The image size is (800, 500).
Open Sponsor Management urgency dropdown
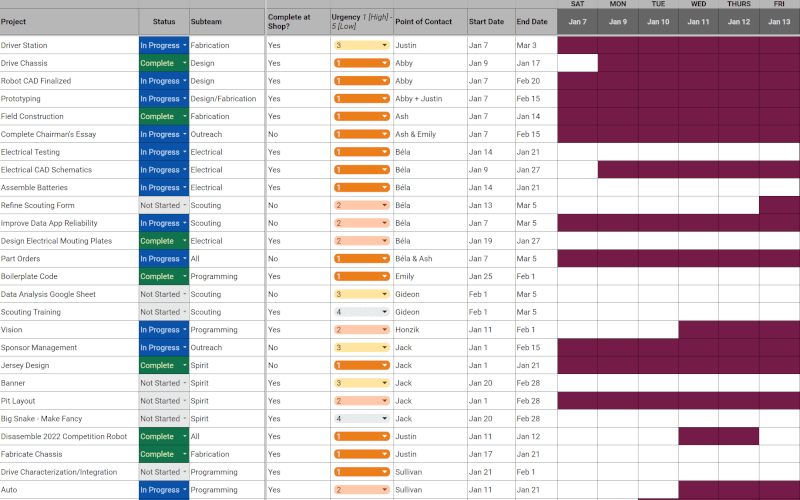pyautogui.click(x=362, y=348)
